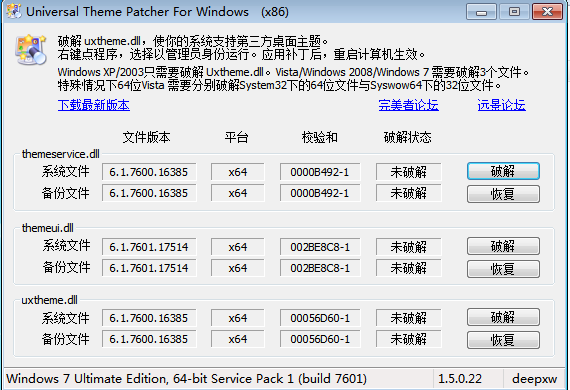570x390 pixels.
Task: Click themeui.dll backup file platform x64 field
Action: 238,268
